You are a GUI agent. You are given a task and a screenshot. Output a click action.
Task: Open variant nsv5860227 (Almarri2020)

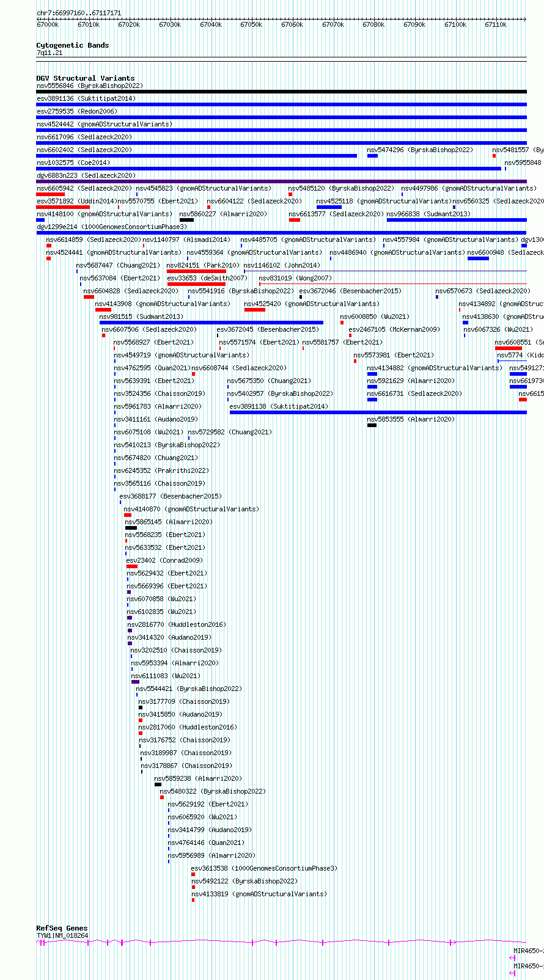[x=224, y=214]
